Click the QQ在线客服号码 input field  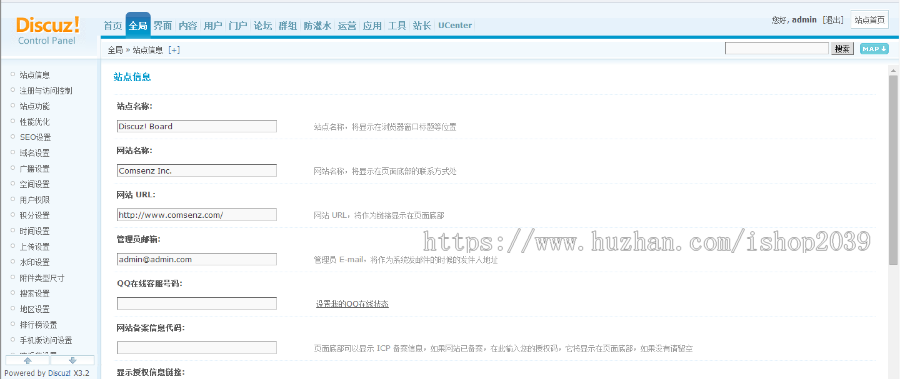click(196, 303)
